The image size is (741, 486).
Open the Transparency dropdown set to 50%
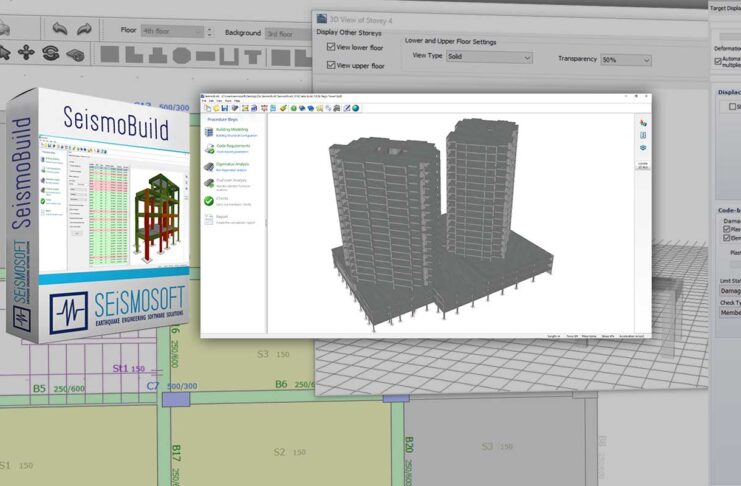click(x=626, y=60)
